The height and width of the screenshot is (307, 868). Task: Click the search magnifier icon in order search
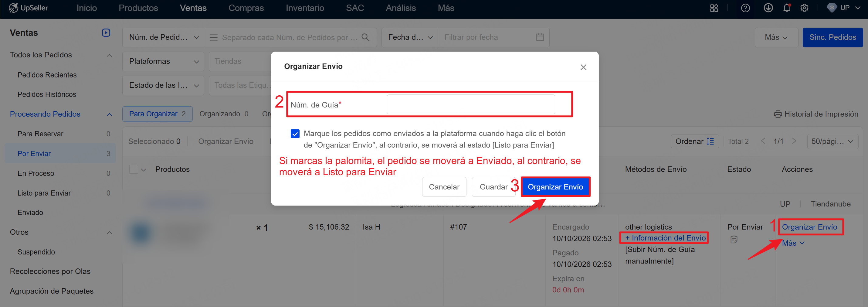pos(365,37)
